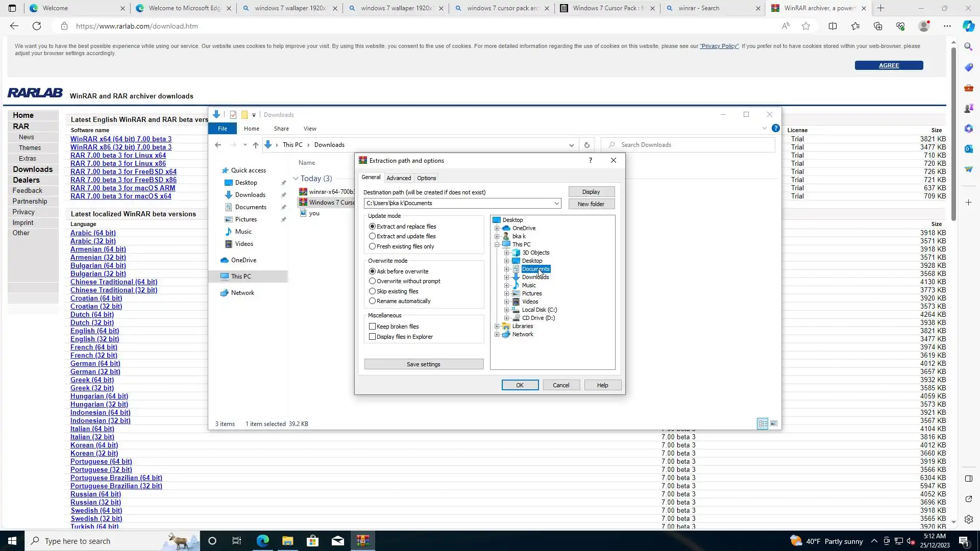Switch to the Advanced tab
This screenshot has height=551, width=980.
[x=399, y=178]
